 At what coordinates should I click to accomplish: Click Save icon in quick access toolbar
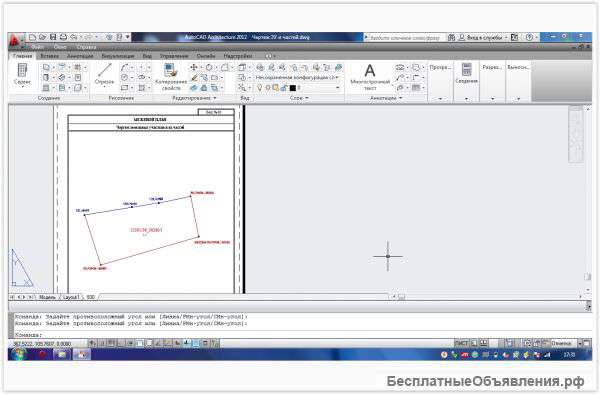[53, 37]
